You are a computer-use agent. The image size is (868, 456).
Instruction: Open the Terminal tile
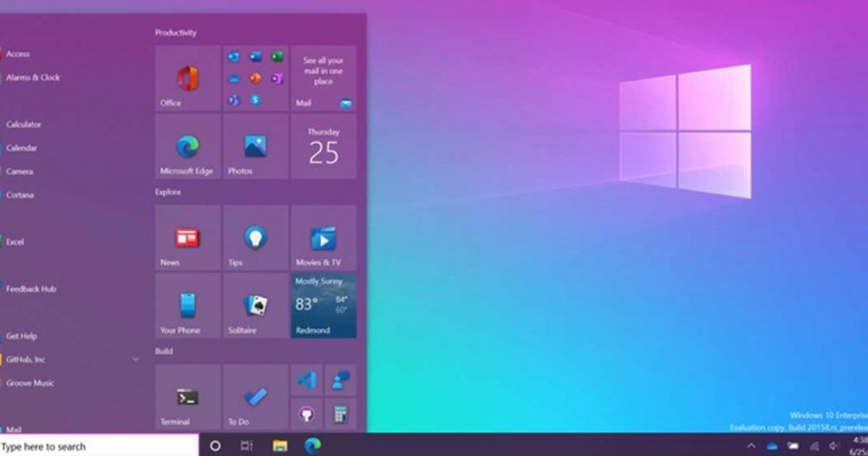tap(187, 397)
